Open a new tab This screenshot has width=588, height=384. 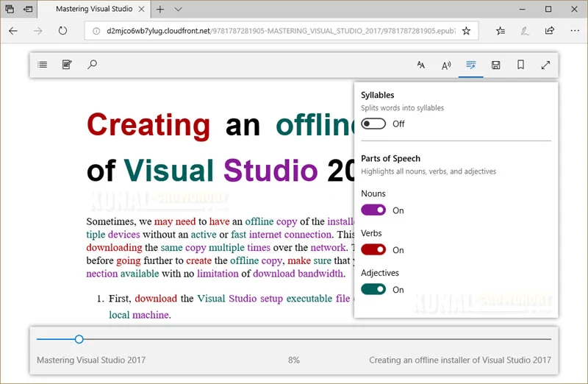(160, 10)
